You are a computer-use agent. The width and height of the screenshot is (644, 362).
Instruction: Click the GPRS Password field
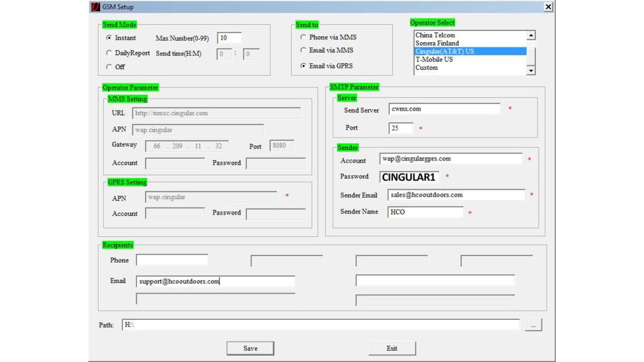point(276,214)
